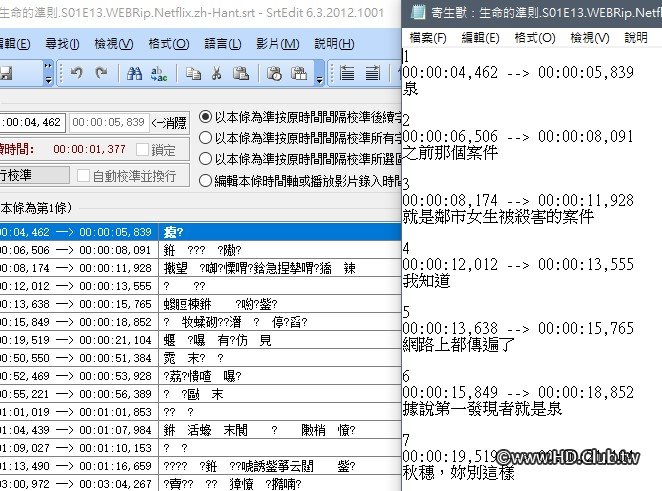Open SrtEdit 影片(M) menu
Viewport: 662px width, 491px height.
click(x=277, y=43)
